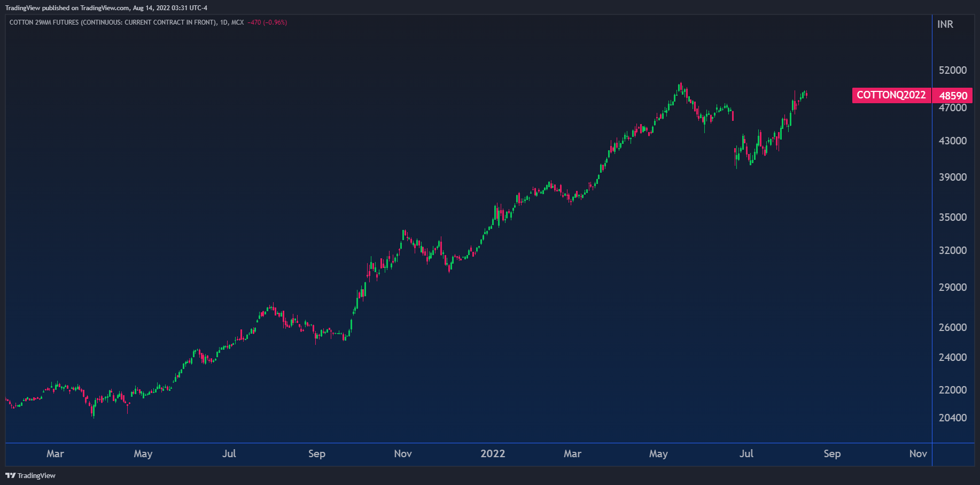The height and width of the screenshot is (485, 980).
Task: Click the rightmost Nov time axis label
Action: pyautogui.click(x=918, y=453)
